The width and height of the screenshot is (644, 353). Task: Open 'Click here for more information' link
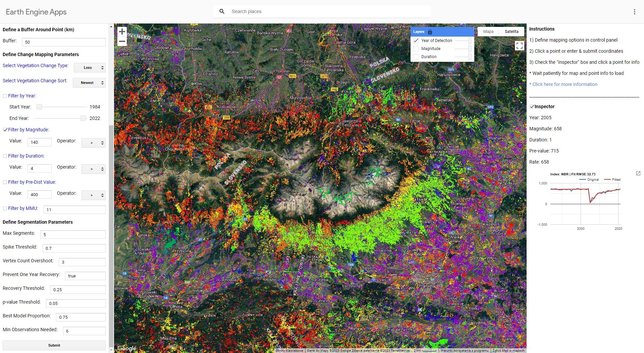pyautogui.click(x=565, y=84)
